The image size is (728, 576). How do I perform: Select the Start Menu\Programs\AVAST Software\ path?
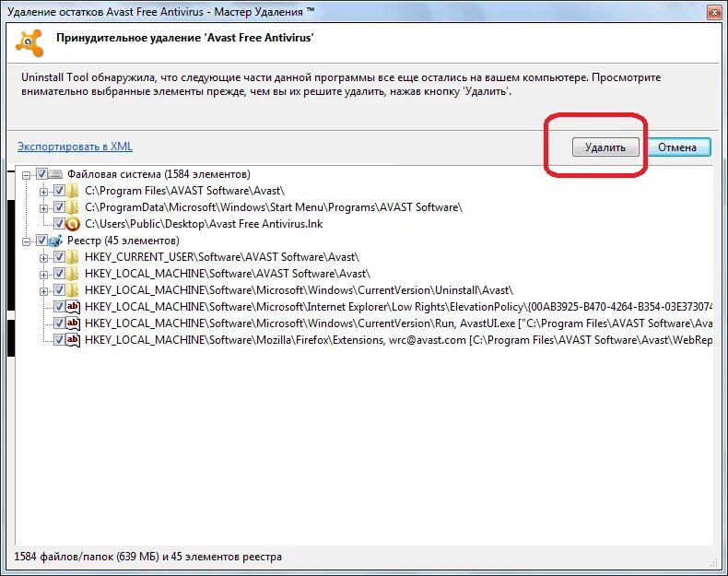pos(274,207)
